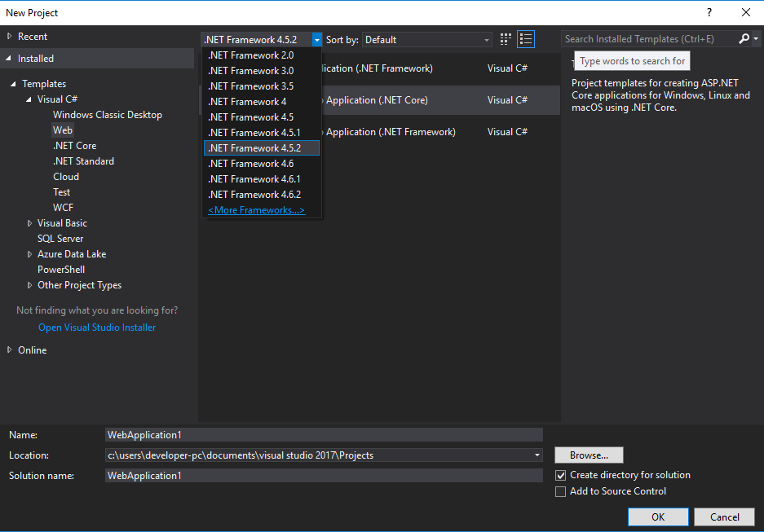764x532 pixels.
Task: Open the Location path dropdown arrow
Action: tap(537, 455)
